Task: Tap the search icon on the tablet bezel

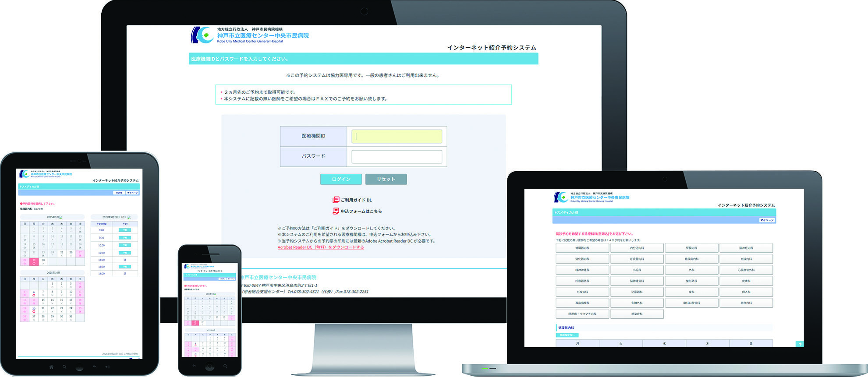Action: (64, 367)
